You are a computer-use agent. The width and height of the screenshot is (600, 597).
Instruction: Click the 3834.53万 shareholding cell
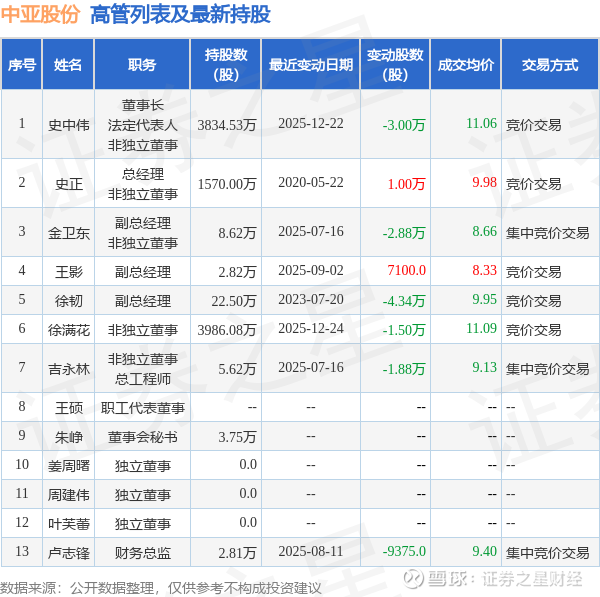227,125
